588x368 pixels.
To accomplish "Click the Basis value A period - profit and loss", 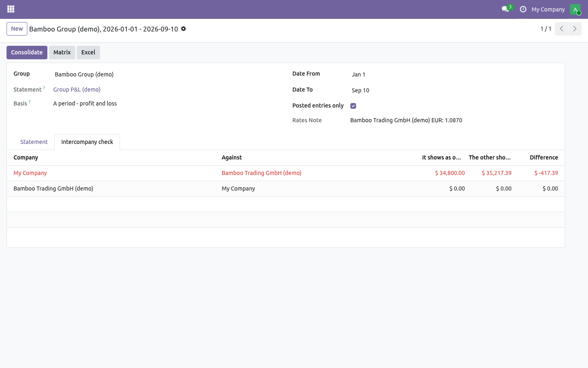I will pyautogui.click(x=85, y=103).
